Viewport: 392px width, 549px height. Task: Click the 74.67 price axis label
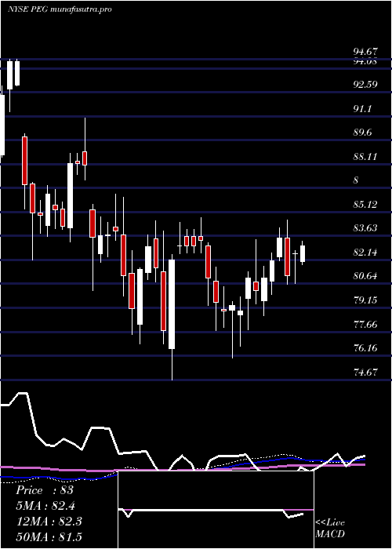(x=365, y=372)
